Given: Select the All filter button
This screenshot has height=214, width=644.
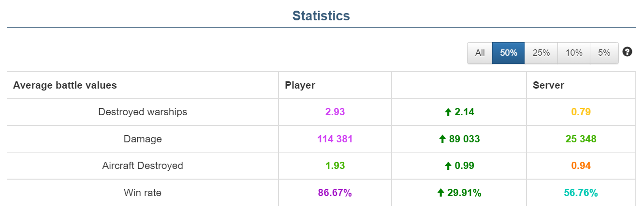Looking at the screenshot, I should point(480,53).
